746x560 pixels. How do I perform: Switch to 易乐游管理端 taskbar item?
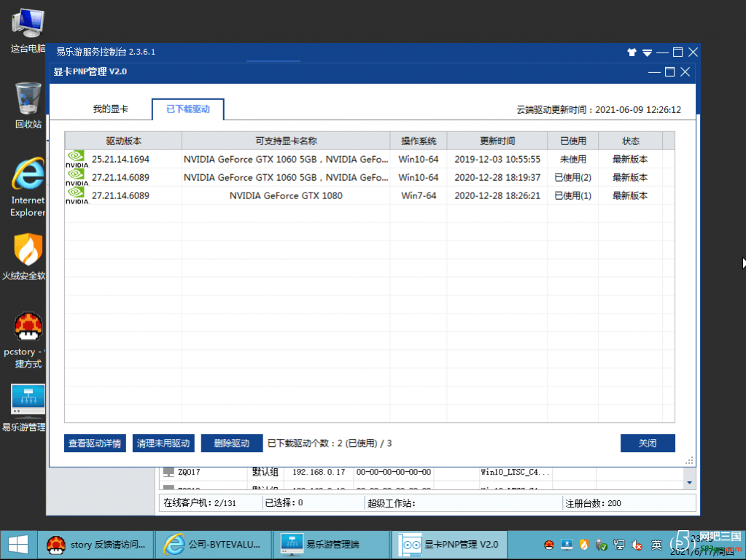330,545
